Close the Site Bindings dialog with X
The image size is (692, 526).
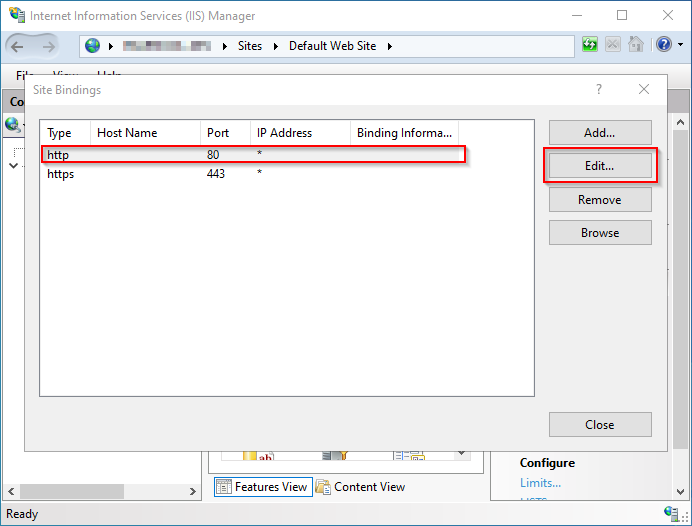[x=644, y=89]
